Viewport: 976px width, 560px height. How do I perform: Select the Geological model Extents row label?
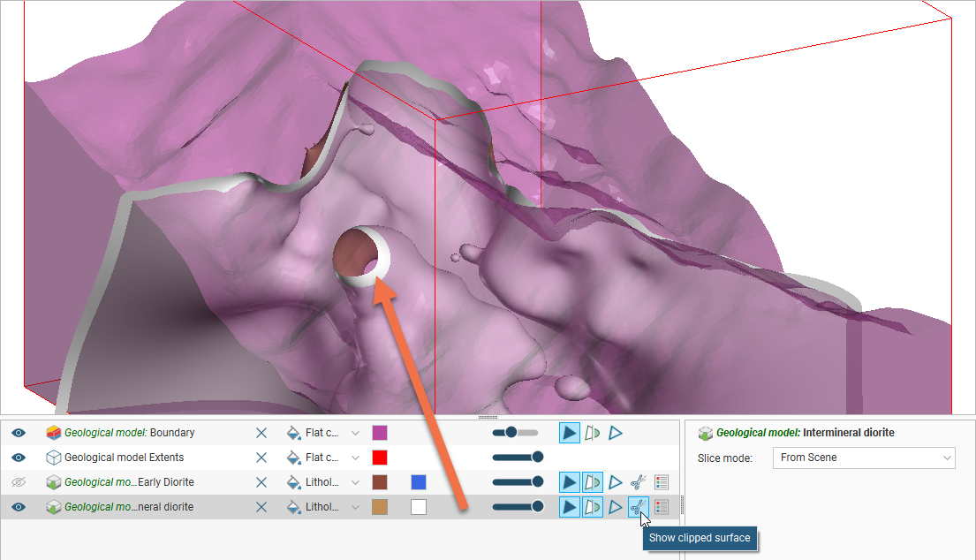124,458
